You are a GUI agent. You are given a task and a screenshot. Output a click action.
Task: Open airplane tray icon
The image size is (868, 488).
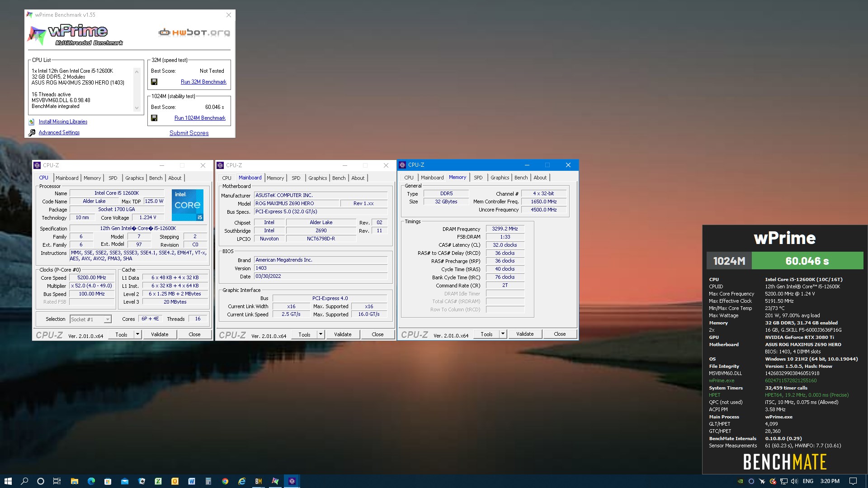[762, 481]
